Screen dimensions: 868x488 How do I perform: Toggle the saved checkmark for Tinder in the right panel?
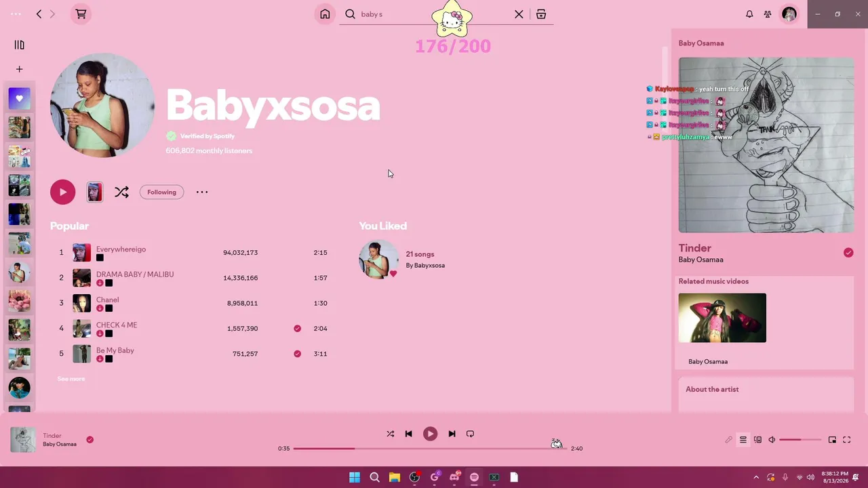click(848, 253)
